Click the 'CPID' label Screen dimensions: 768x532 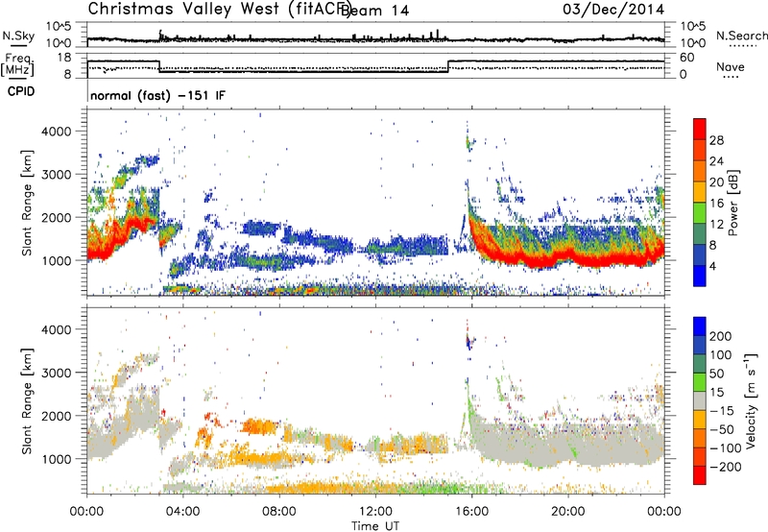pyautogui.click(x=21, y=91)
